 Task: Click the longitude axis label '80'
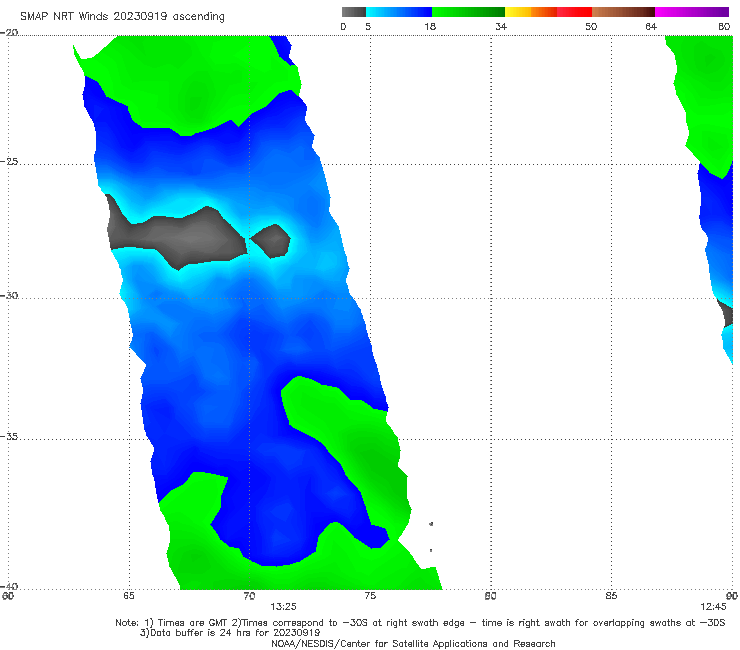pyautogui.click(x=490, y=596)
